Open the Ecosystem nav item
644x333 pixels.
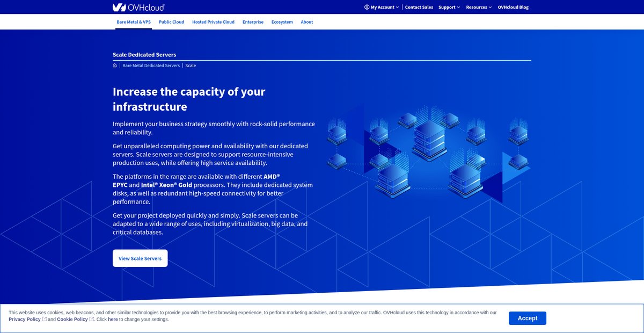coord(282,22)
